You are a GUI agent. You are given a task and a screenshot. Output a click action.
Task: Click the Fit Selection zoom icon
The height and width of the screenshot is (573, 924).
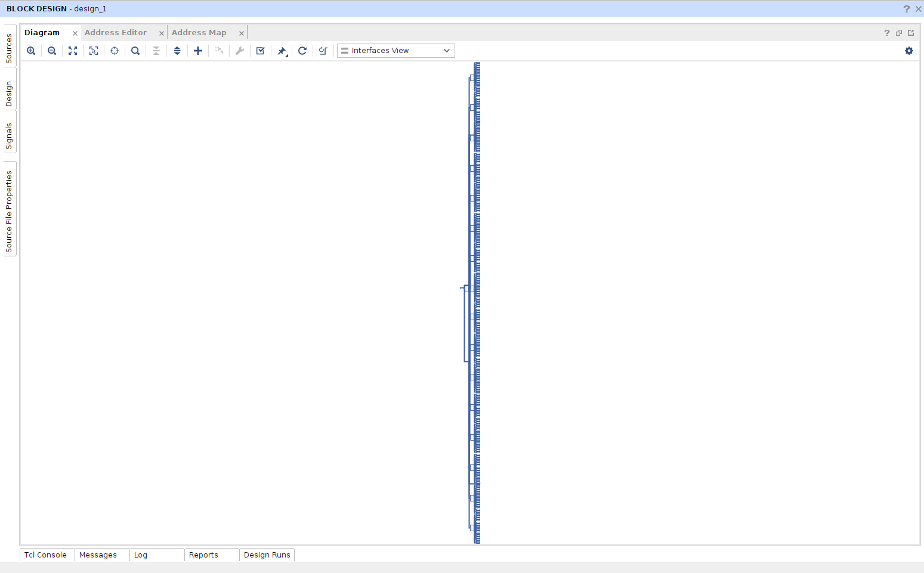[x=94, y=51]
